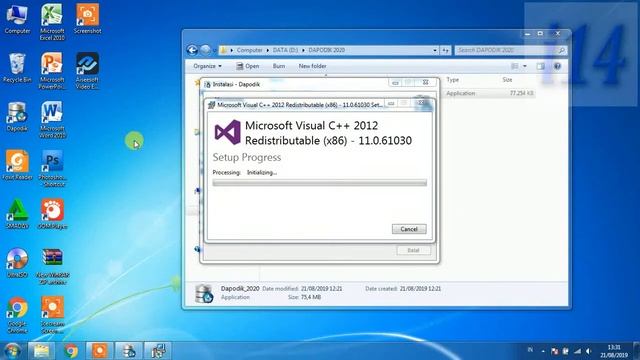Click the "77.254 KB" size cell
The image size is (640, 360).
click(521, 93)
